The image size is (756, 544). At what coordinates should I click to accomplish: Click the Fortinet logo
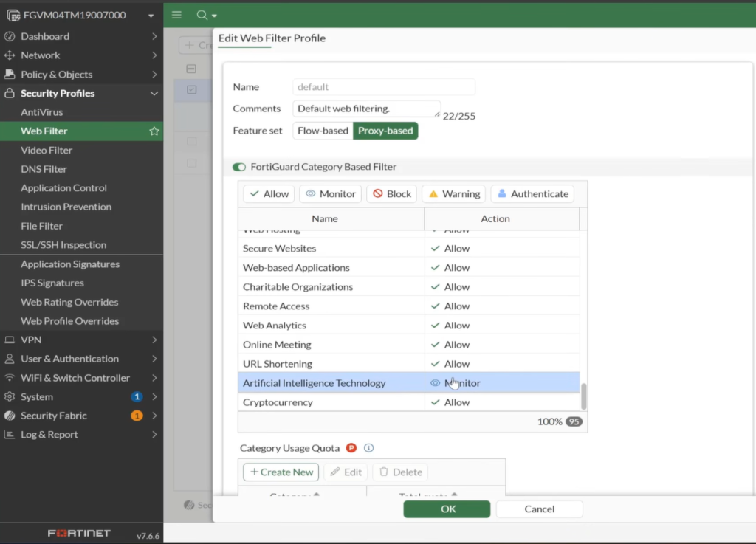point(79,534)
